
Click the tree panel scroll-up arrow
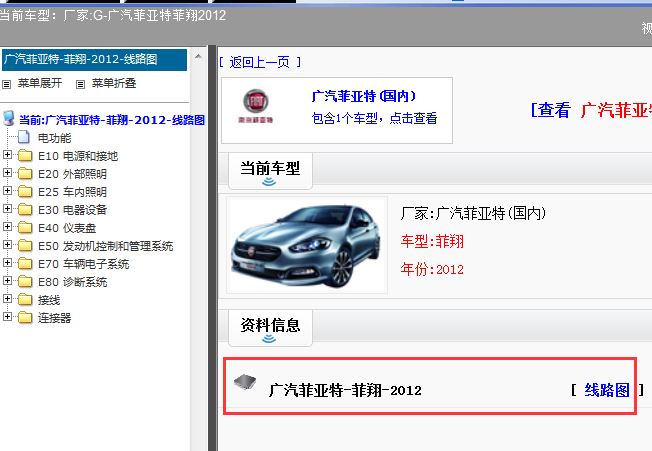tap(198, 56)
